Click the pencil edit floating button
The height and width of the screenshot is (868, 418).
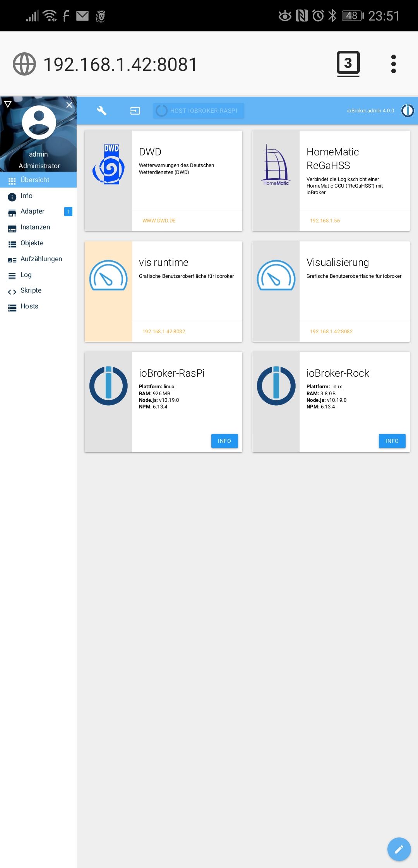tap(399, 849)
